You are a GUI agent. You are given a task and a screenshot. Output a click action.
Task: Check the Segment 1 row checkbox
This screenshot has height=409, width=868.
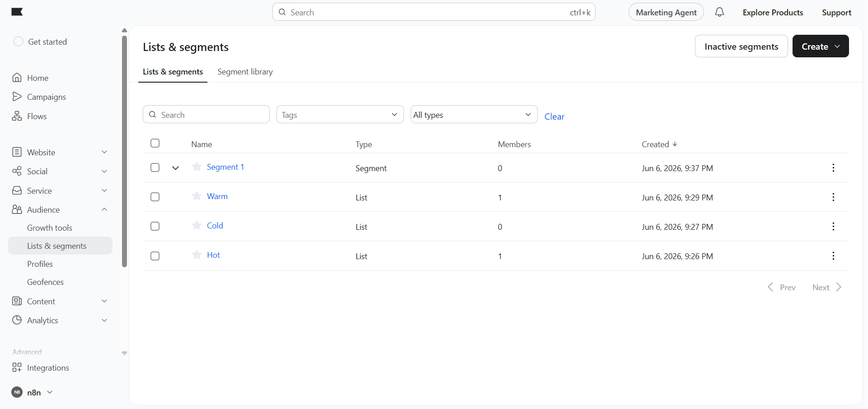tap(155, 167)
